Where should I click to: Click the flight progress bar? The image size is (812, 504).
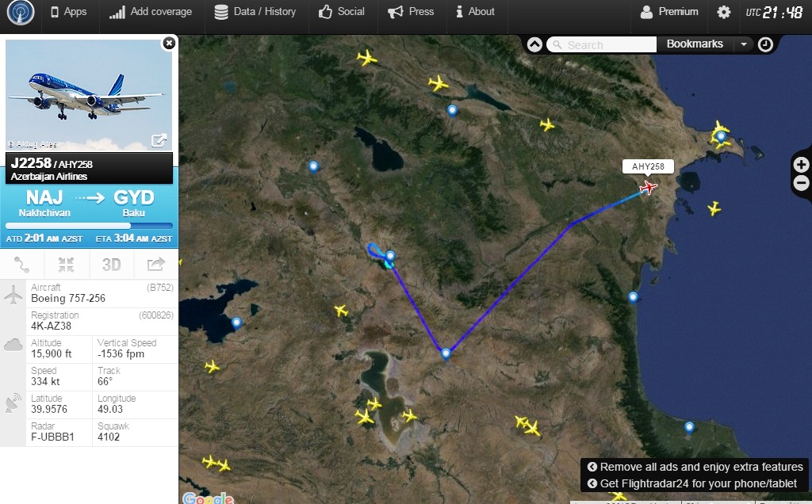click(x=89, y=226)
